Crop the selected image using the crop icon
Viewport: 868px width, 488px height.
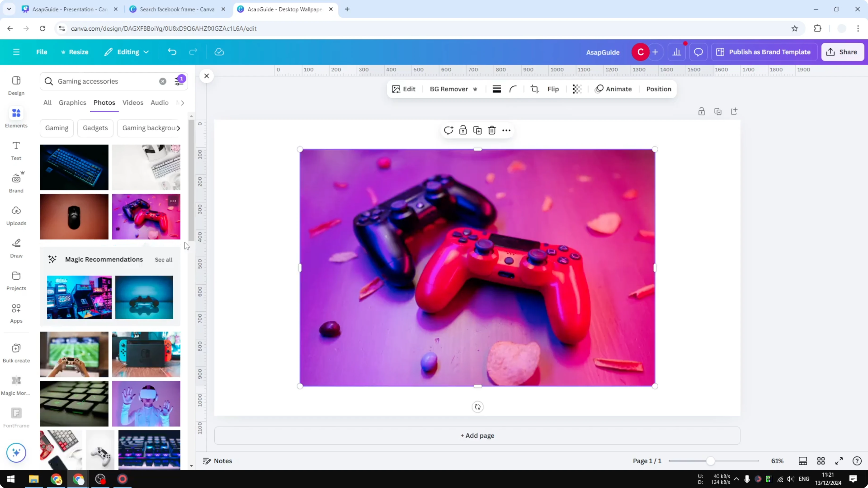(534, 89)
